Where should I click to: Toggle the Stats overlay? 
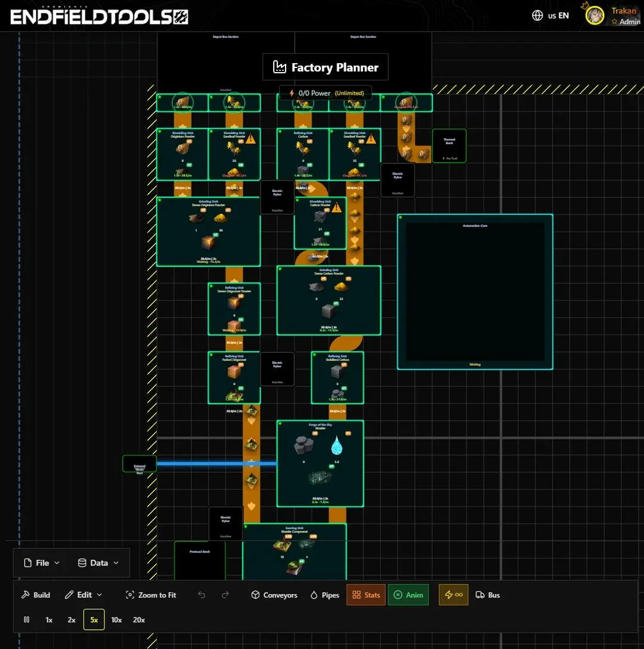366,595
